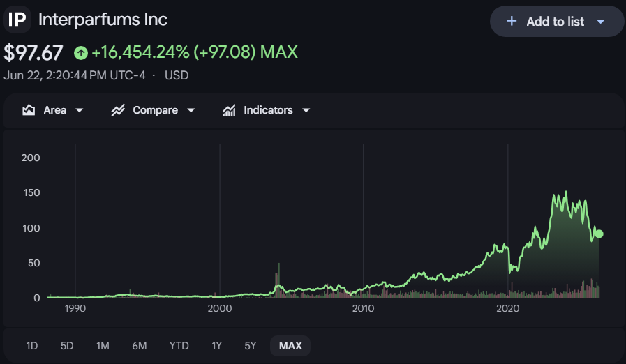
Task: Click the Add to list button label
Action: click(x=555, y=22)
